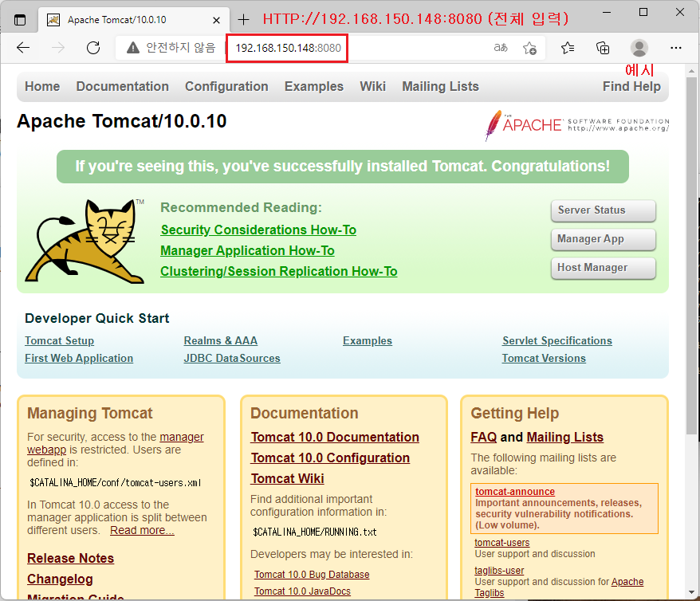Open Tomcat 10.0 JavaDocs link

pyautogui.click(x=303, y=591)
